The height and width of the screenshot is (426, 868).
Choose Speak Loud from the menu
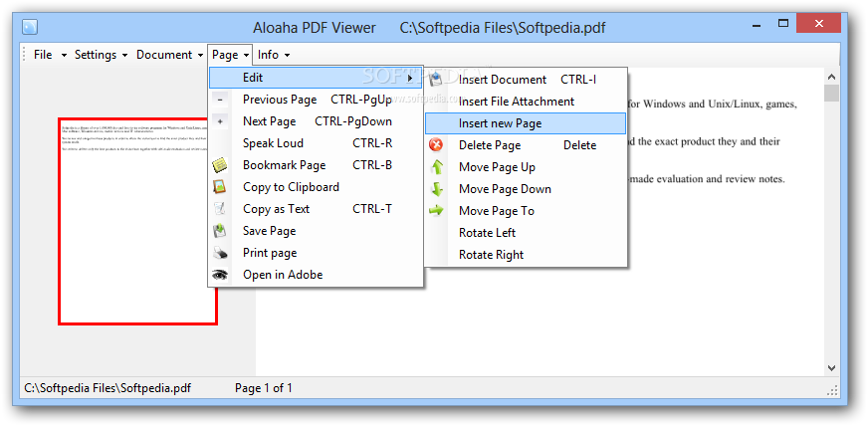(x=316, y=143)
